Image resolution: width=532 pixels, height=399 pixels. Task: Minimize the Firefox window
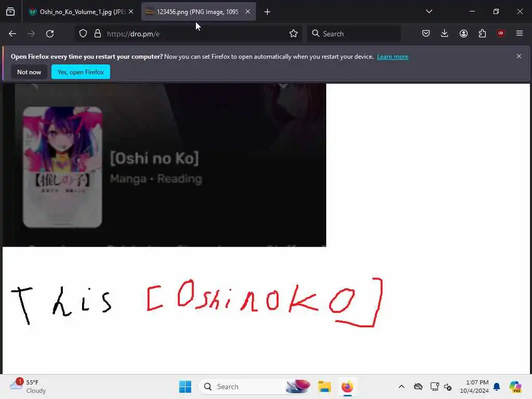[x=472, y=11]
